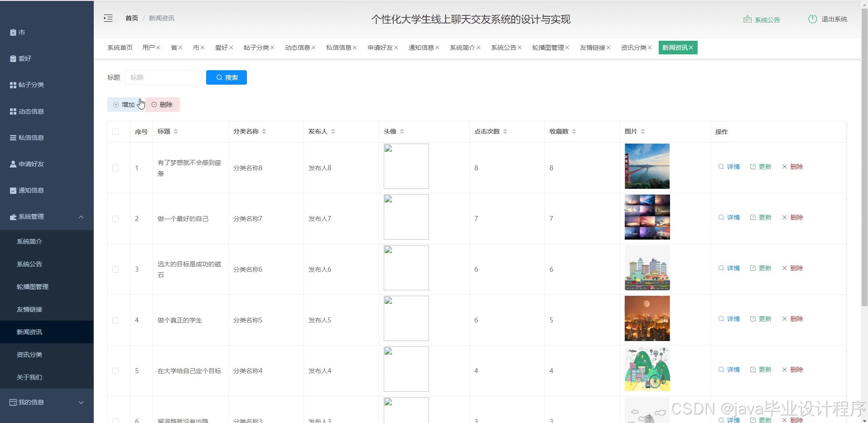Close the 帖子分类 tab with its X
868x423 pixels.
point(272,48)
